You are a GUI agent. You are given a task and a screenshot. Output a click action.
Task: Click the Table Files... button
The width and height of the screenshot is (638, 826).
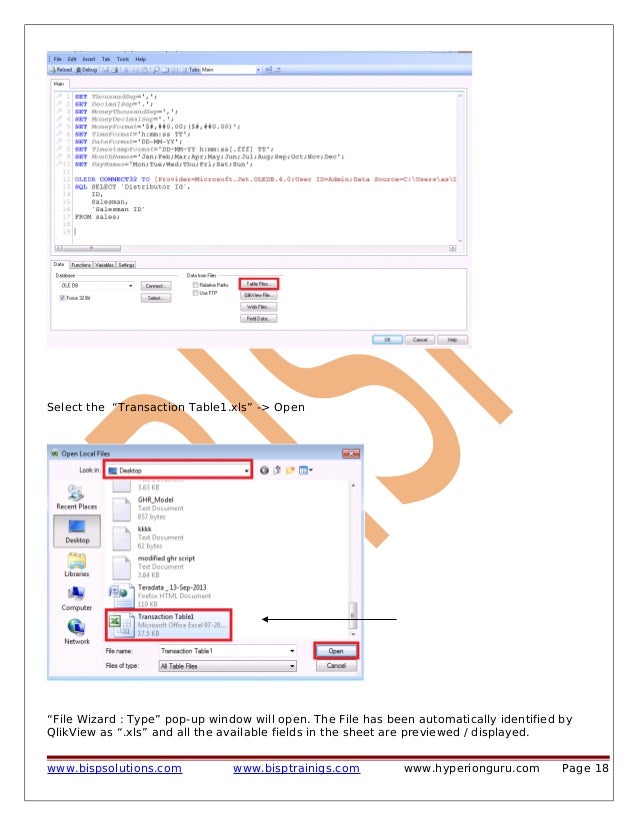coord(258,284)
